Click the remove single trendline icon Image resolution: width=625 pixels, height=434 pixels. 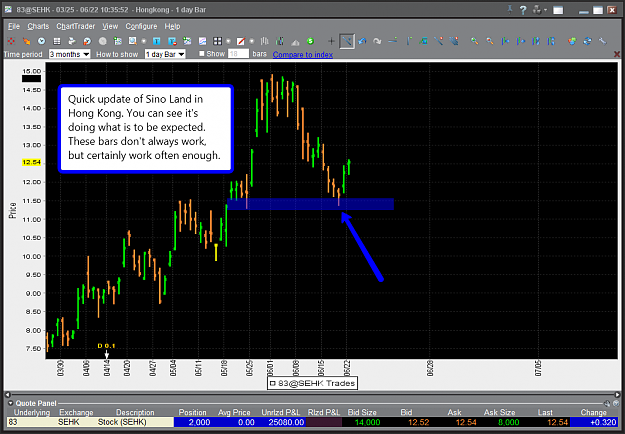(438, 41)
